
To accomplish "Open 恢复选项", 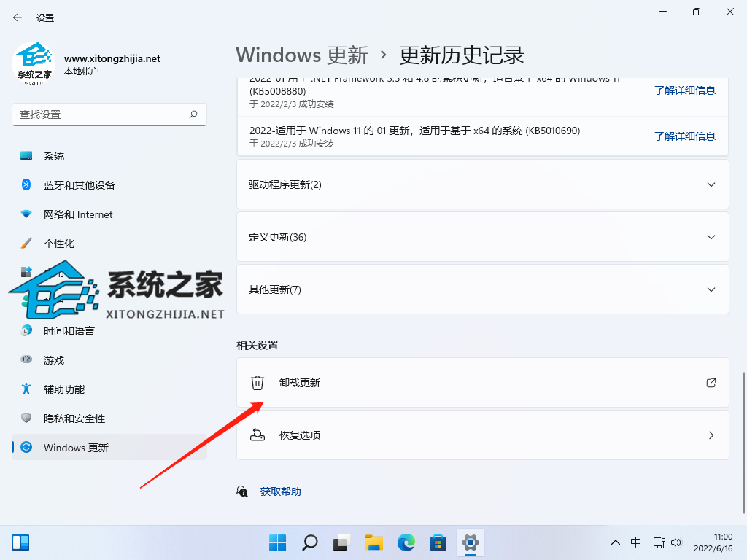I will pyautogui.click(x=483, y=435).
